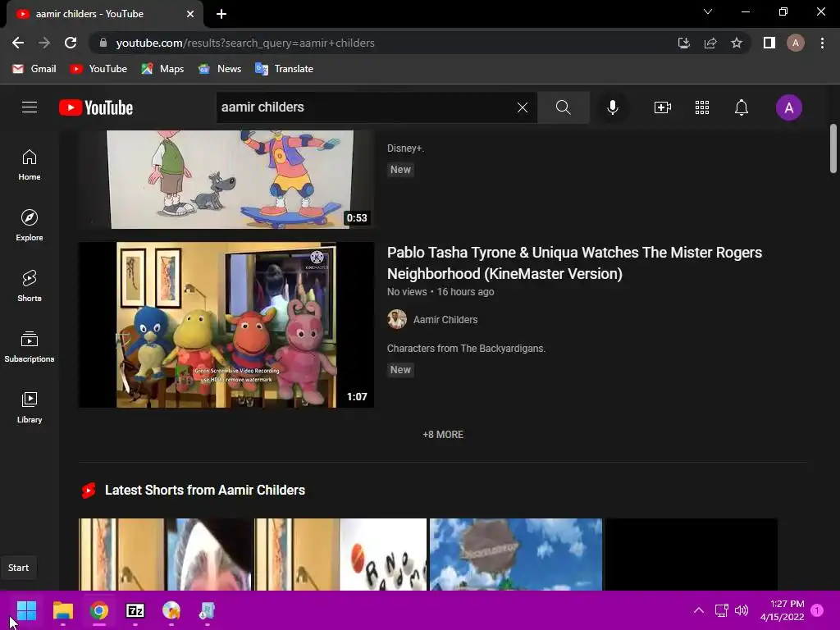840x630 pixels.
Task: Open the Gmail bookmark
Action: [x=34, y=69]
